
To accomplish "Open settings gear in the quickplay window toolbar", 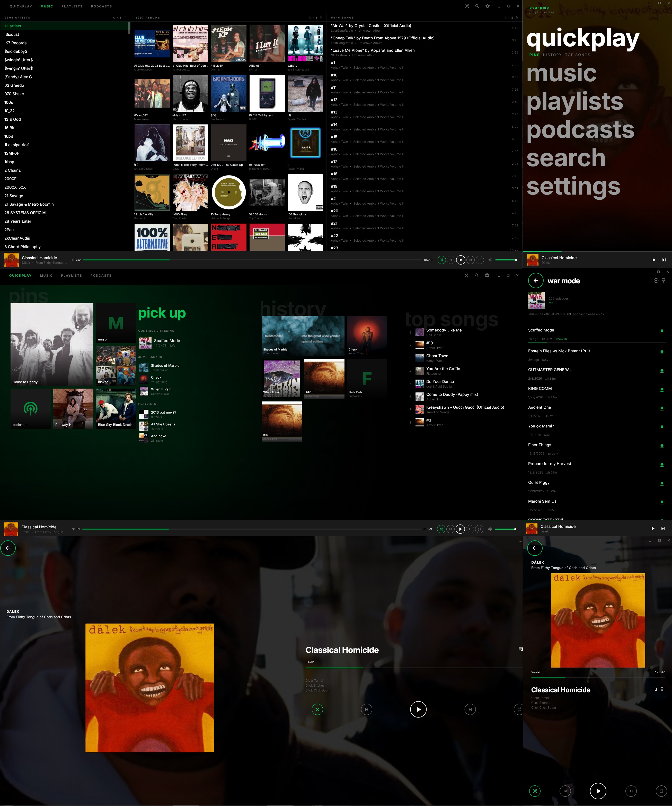I will (x=487, y=275).
